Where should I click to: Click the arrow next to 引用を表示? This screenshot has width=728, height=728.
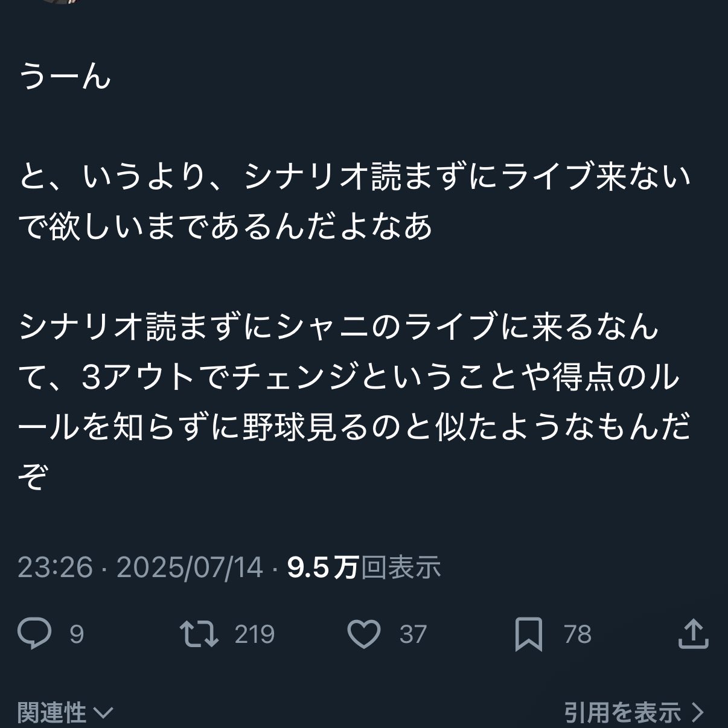tap(697, 713)
